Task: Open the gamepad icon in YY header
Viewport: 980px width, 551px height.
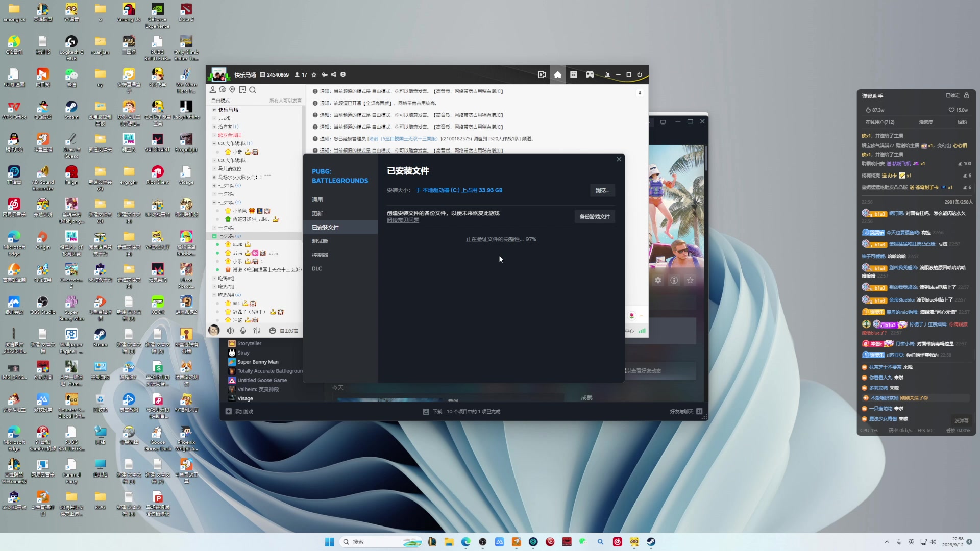Action: click(x=590, y=75)
